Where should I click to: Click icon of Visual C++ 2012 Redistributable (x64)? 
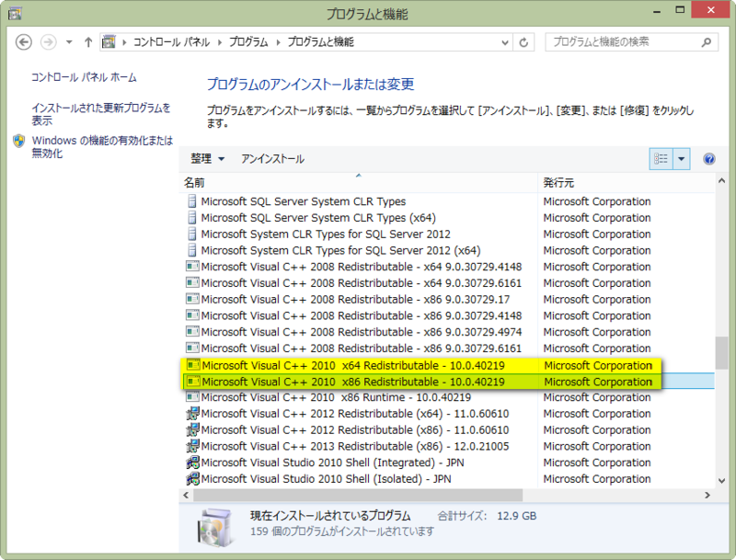point(192,414)
